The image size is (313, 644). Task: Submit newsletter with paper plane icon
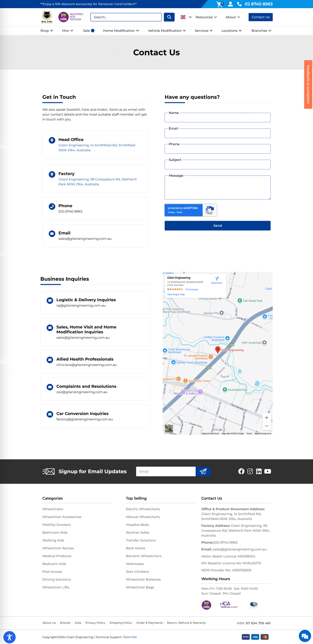pos(203,471)
